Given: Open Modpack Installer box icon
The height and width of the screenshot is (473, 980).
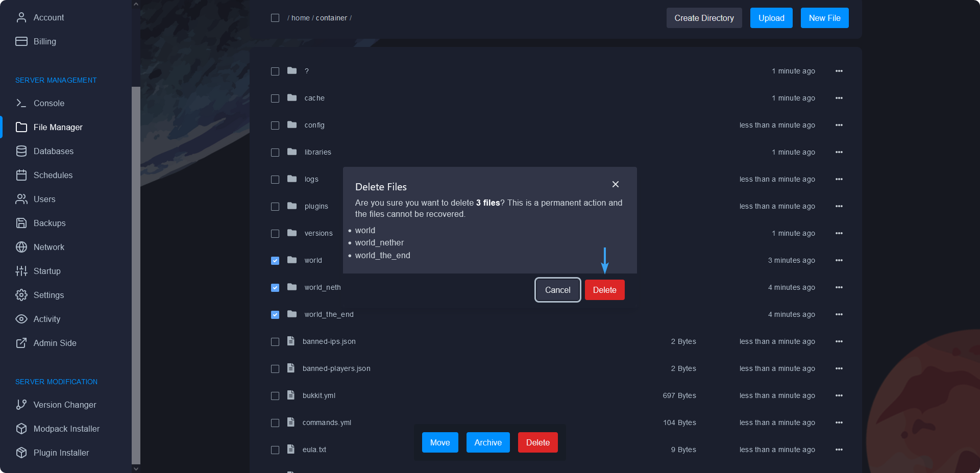Looking at the screenshot, I should point(21,429).
